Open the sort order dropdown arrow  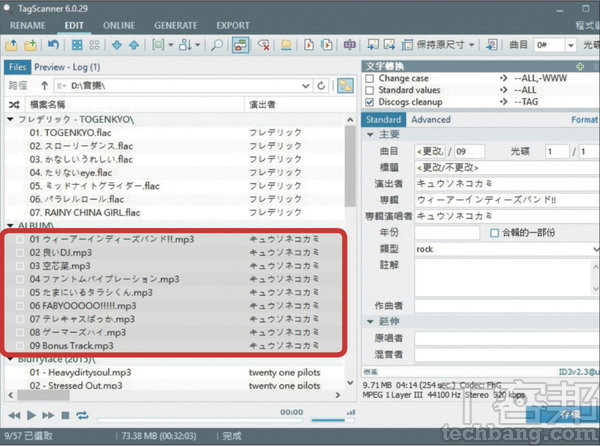(x=197, y=45)
